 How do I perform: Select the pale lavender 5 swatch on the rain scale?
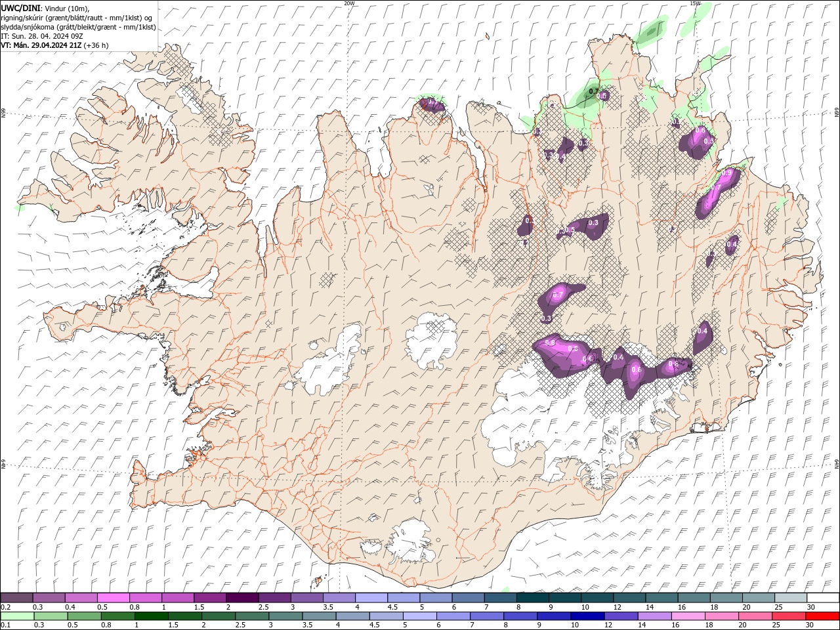pyautogui.click(x=419, y=616)
